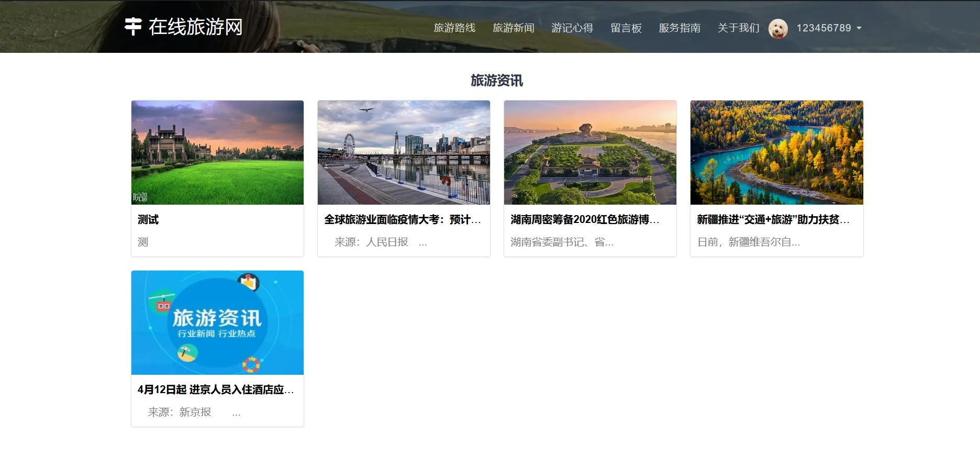Viewport: 980px width, 469px height.
Task: Open article 新疆推进"交通+旅游"助力扶贫
Action: point(774,219)
